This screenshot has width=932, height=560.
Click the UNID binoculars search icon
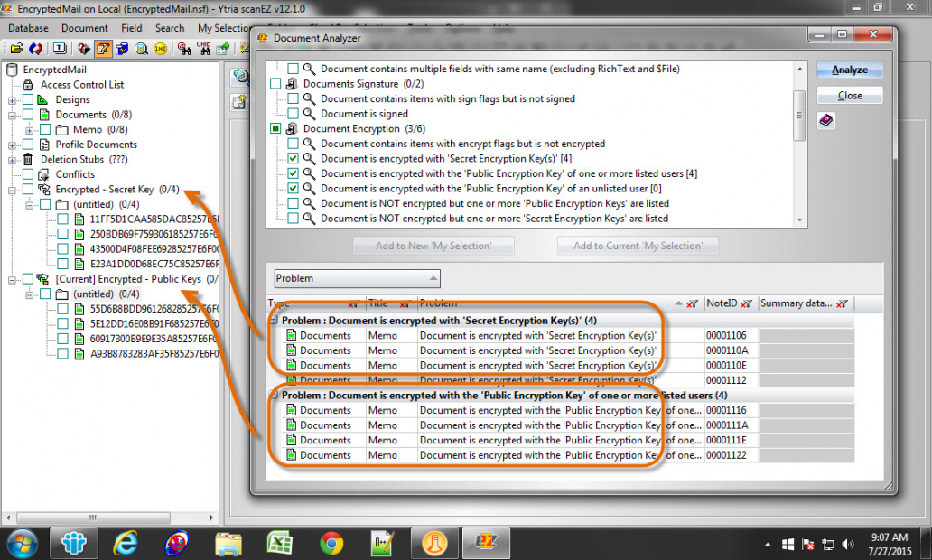point(204,49)
